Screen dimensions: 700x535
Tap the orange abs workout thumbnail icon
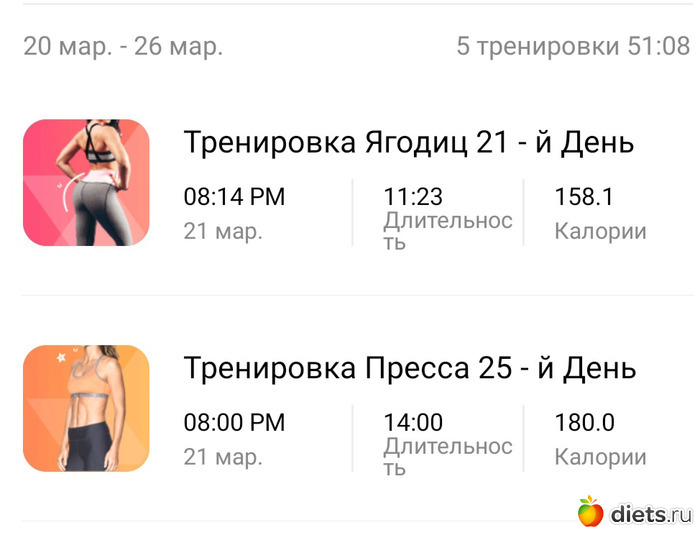coord(86,408)
